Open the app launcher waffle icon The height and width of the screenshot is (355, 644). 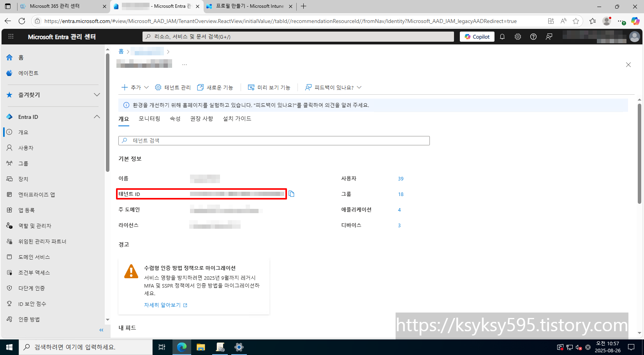click(x=11, y=37)
